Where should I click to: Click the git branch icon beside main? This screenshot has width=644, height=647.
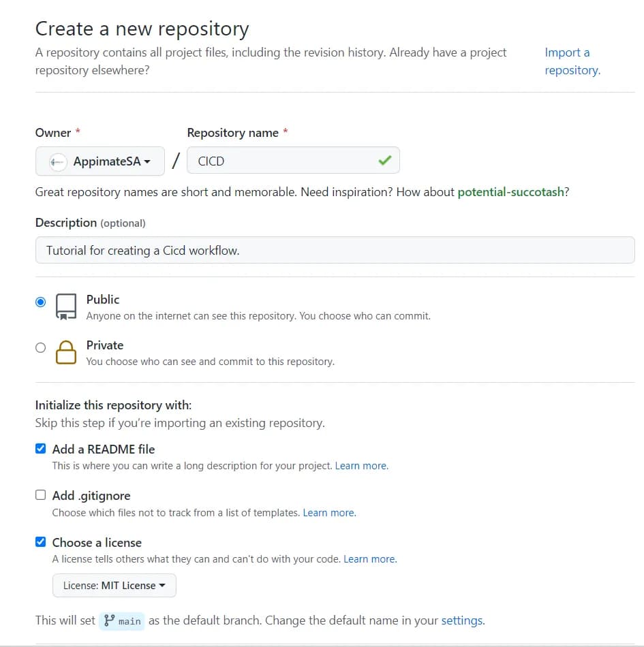tap(109, 620)
